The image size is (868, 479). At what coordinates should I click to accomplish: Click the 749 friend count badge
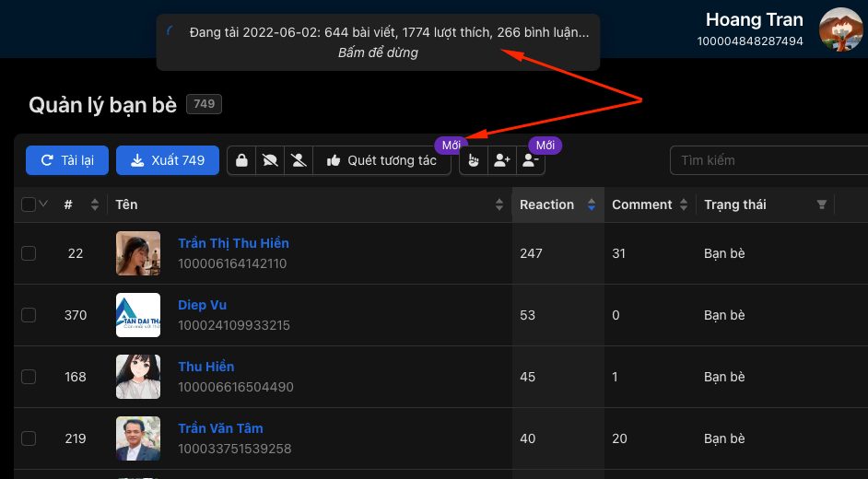[x=204, y=104]
